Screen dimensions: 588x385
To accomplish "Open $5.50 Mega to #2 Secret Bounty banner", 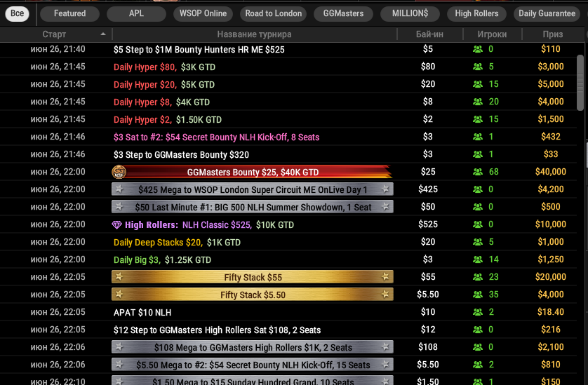I will pyautogui.click(x=253, y=365).
